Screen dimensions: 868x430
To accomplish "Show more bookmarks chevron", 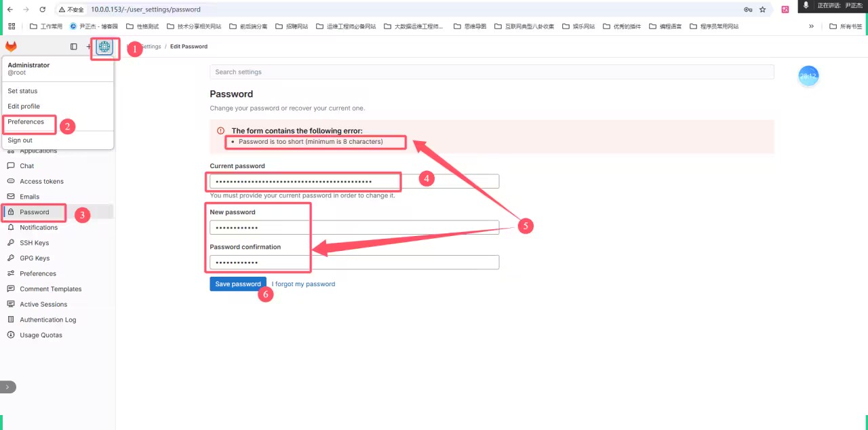I will point(812,26).
